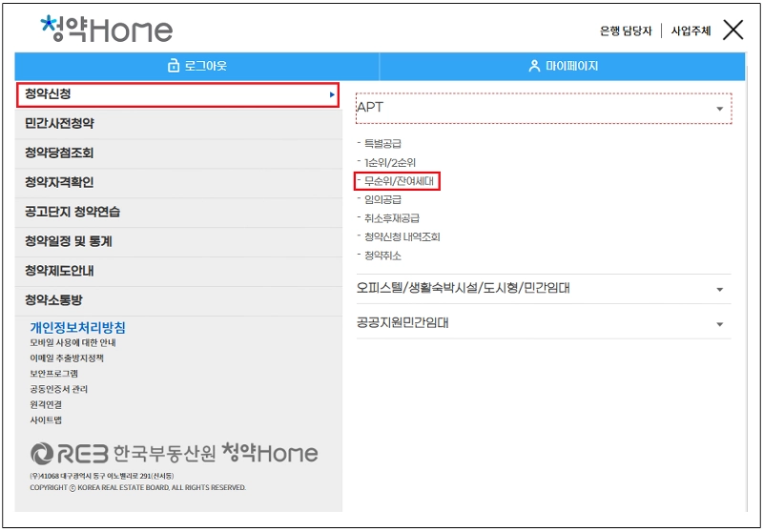The image size is (763, 532).
Task: Open the 청약자격확인 menu
Action: [178, 182]
